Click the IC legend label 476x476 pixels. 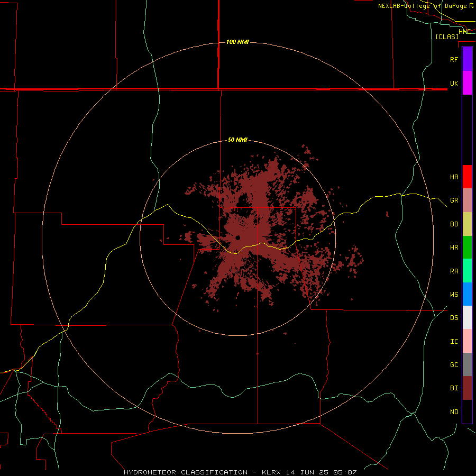[x=454, y=342]
